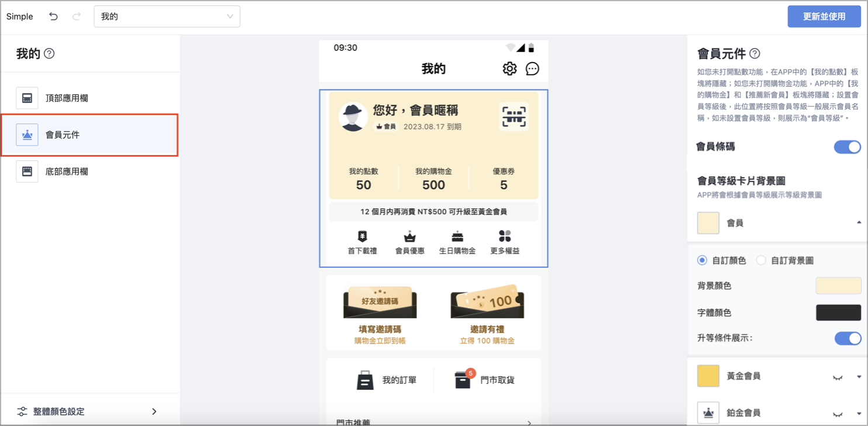
Task: Collapse the 會員 level section arrow
Action: coord(859,223)
